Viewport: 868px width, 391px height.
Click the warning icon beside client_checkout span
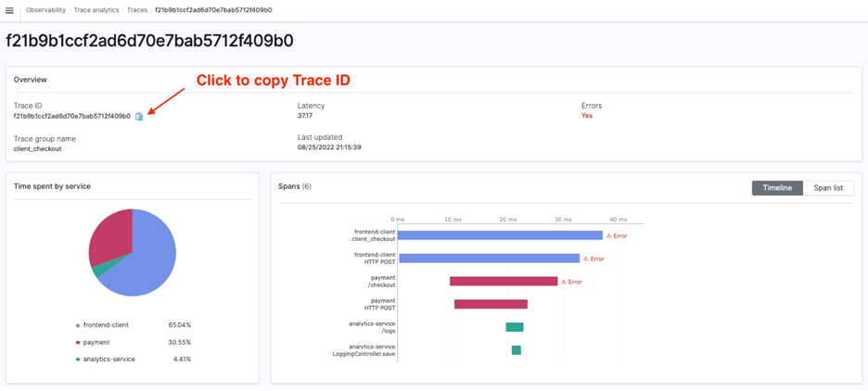coord(608,235)
